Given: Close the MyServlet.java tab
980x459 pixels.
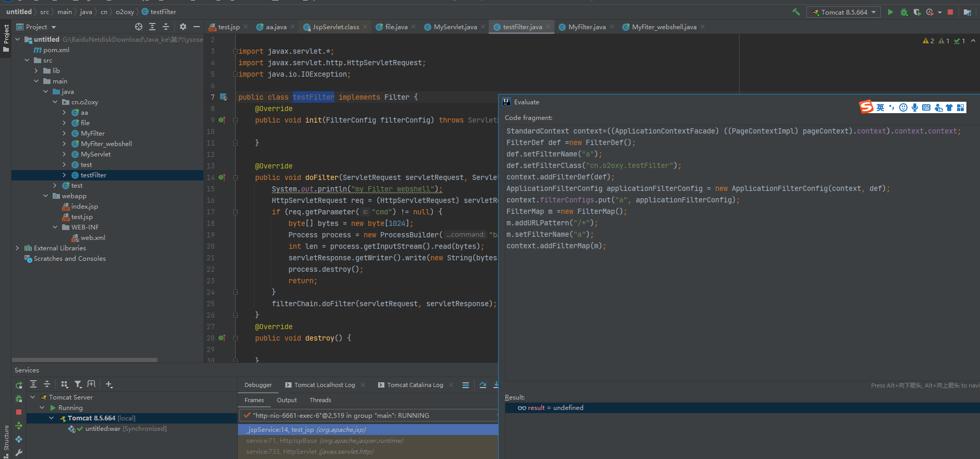Looking at the screenshot, I should [x=483, y=27].
